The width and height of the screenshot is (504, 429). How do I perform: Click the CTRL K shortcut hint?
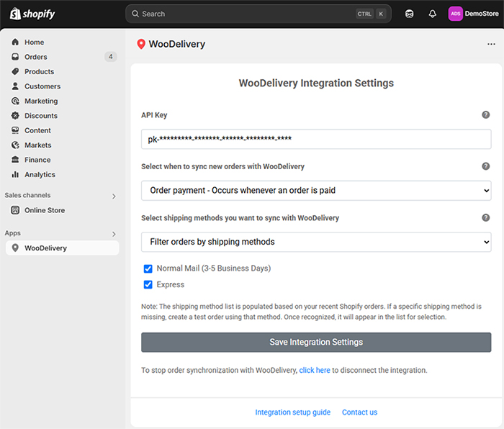372,14
